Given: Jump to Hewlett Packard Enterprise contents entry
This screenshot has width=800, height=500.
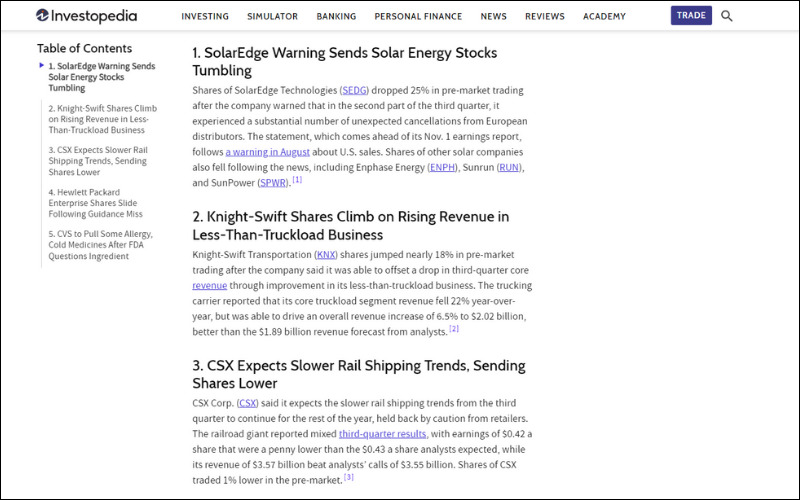Looking at the screenshot, I should 95,203.
